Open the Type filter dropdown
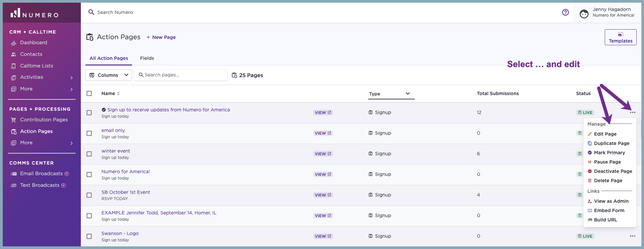 click(x=391, y=94)
